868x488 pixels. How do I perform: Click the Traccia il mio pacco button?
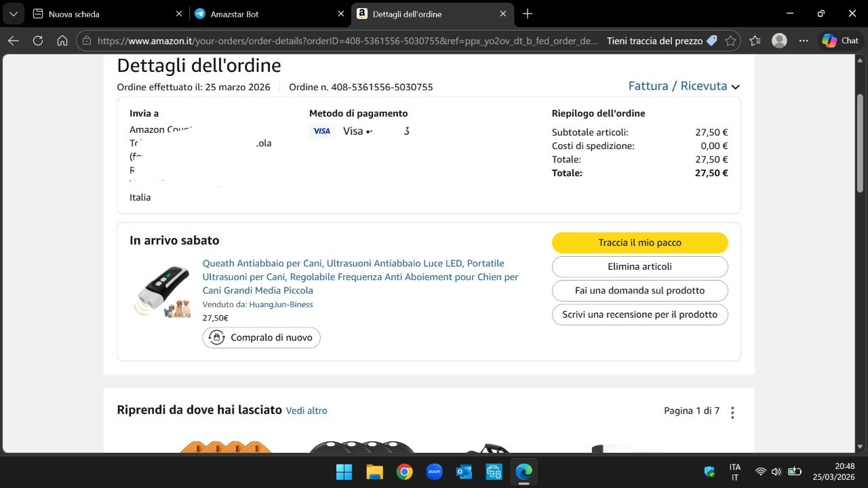click(639, 243)
